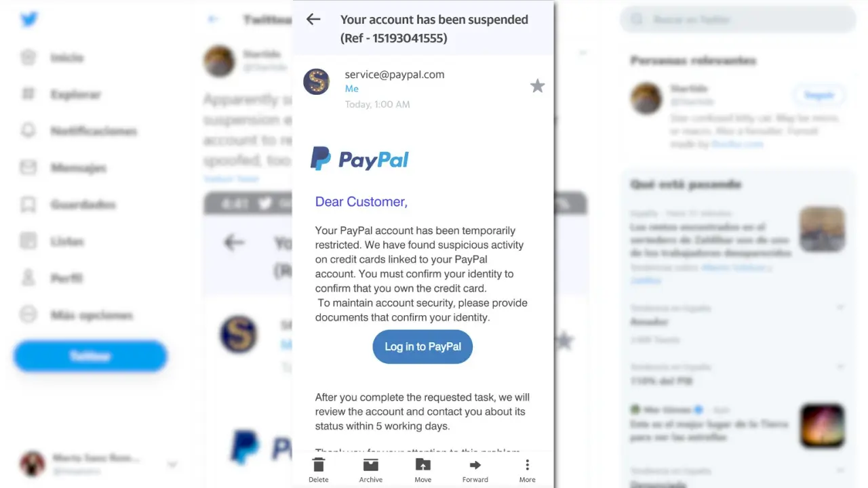This screenshot has width=868, height=488.
Task: Archive this email message
Action: click(371, 470)
